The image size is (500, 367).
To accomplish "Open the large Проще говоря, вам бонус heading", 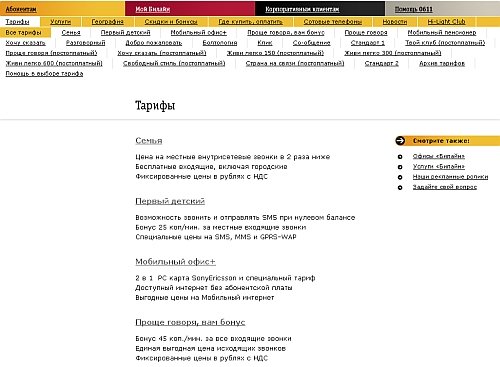I will pos(190,322).
